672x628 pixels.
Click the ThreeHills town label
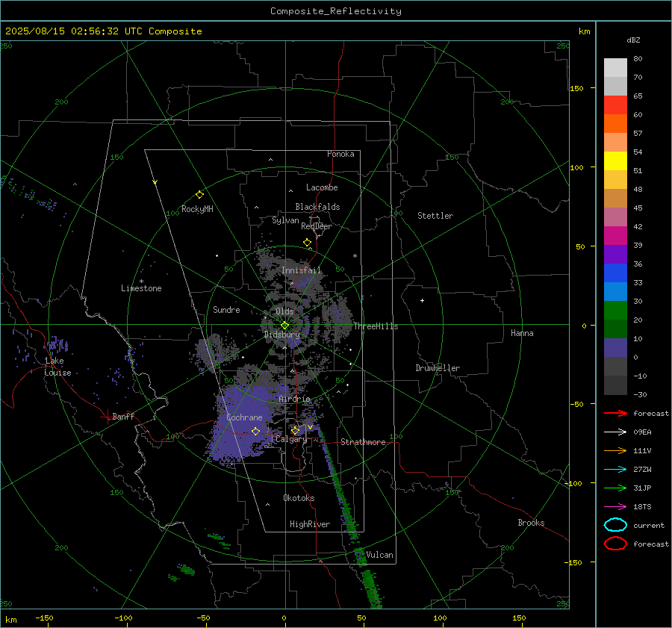point(376,326)
